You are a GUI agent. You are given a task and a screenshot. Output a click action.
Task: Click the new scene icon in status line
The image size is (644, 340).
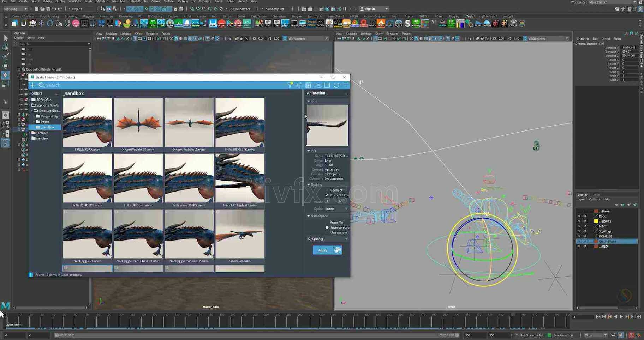pos(37,9)
